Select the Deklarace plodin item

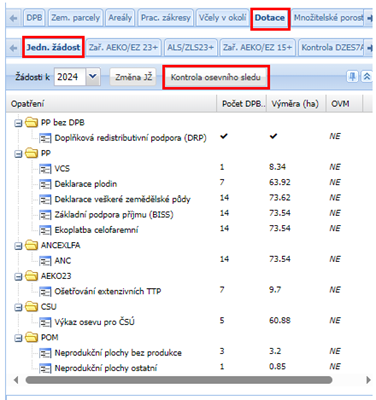(x=86, y=184)
